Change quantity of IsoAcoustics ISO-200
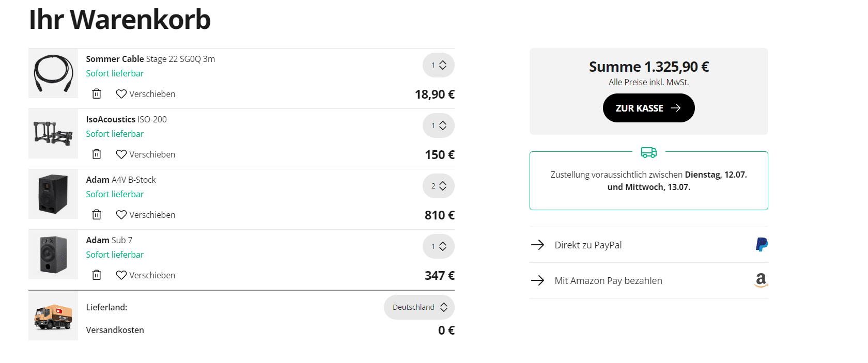This screenshot has width=868, height=363. tap(439, 126)
